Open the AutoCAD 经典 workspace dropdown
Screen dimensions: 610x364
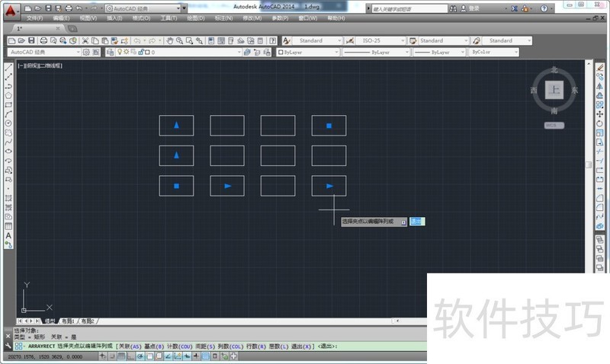(145, 8)
